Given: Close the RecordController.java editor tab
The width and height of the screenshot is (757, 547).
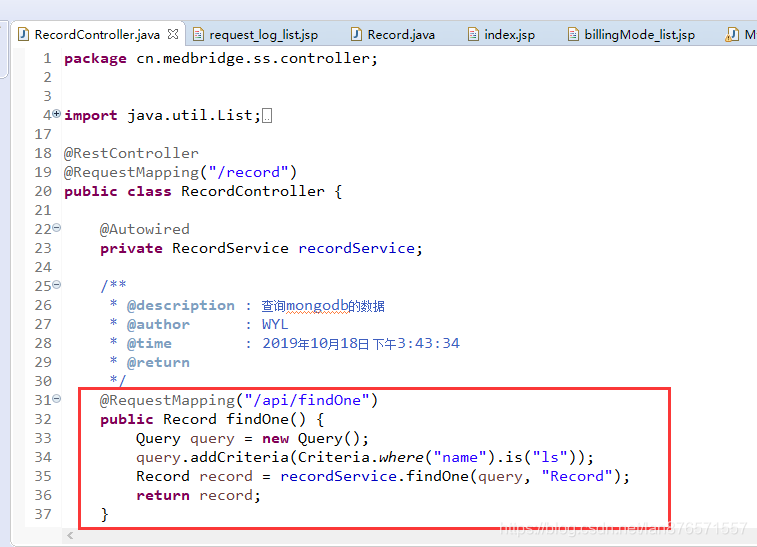Looking at the screenshot, I should [173, 34].
